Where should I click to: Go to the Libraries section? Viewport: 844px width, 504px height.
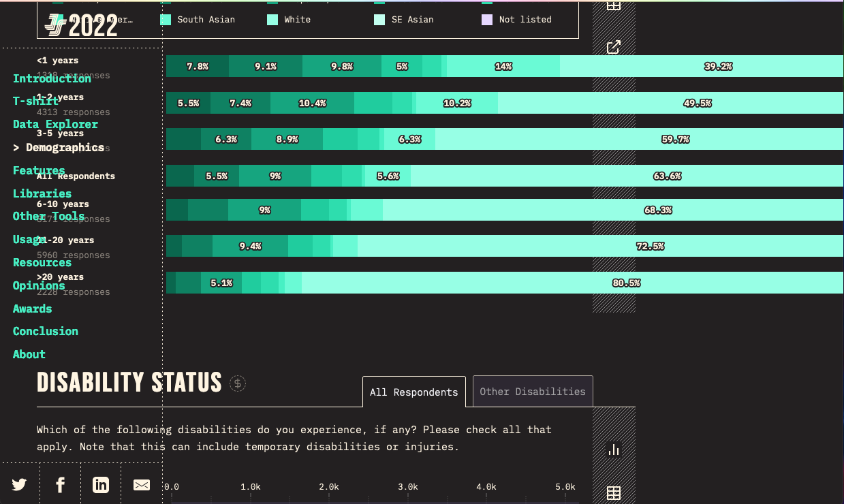point(42,193)
